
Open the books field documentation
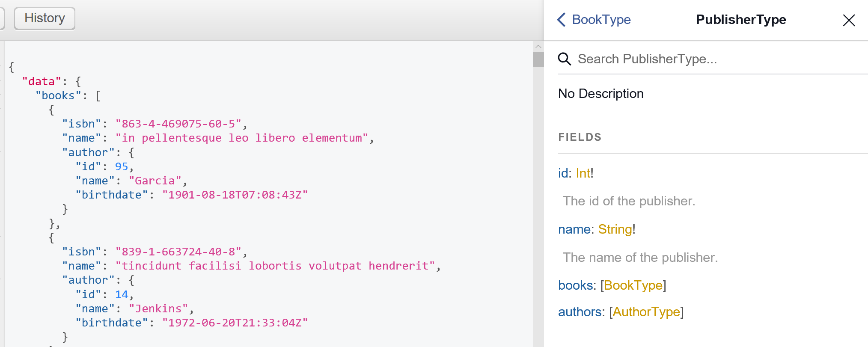pos(576,285)
